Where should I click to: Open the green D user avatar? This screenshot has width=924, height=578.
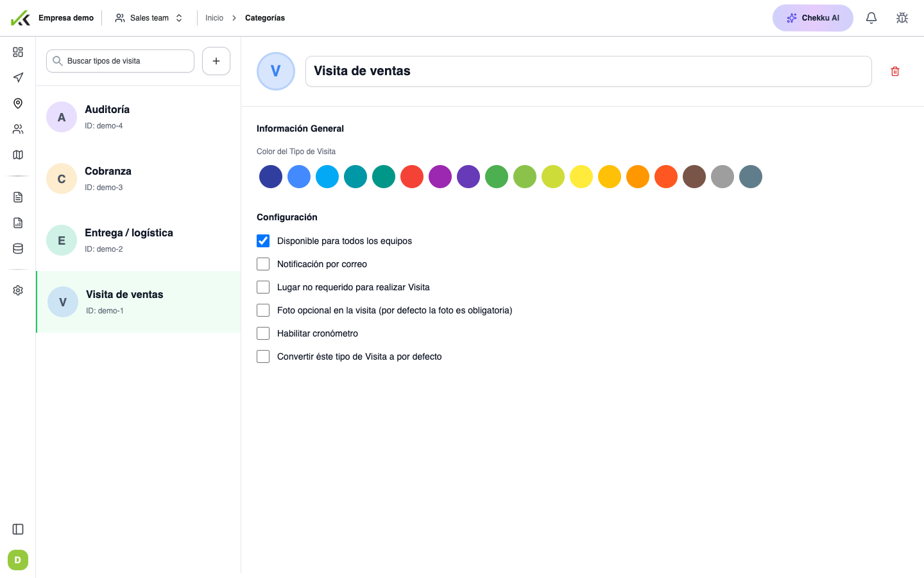point(18,560)
